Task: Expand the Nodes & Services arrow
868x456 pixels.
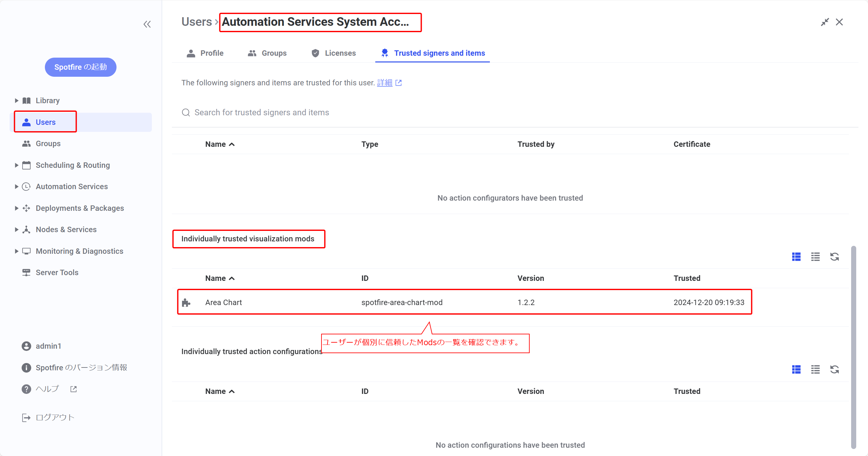Action: click(x=16, y=230)
